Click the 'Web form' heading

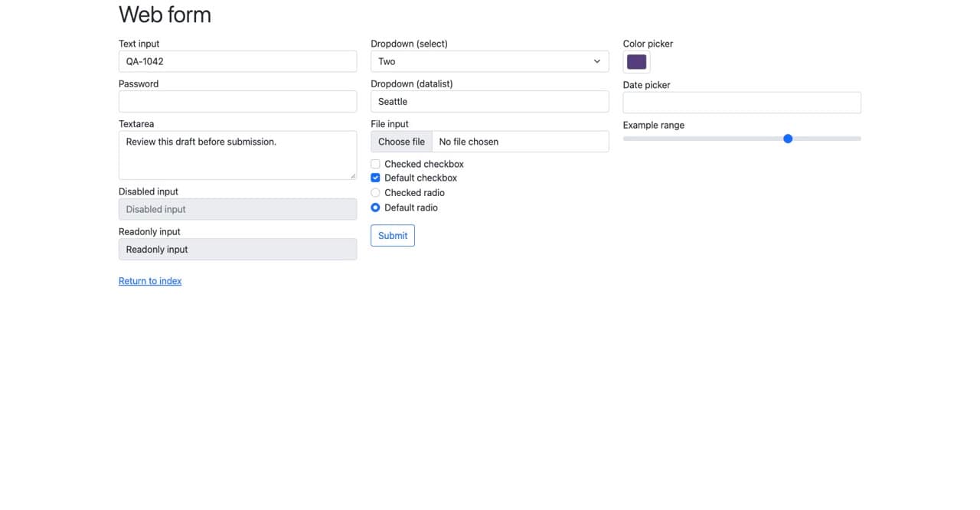click(x=165, y=15)
